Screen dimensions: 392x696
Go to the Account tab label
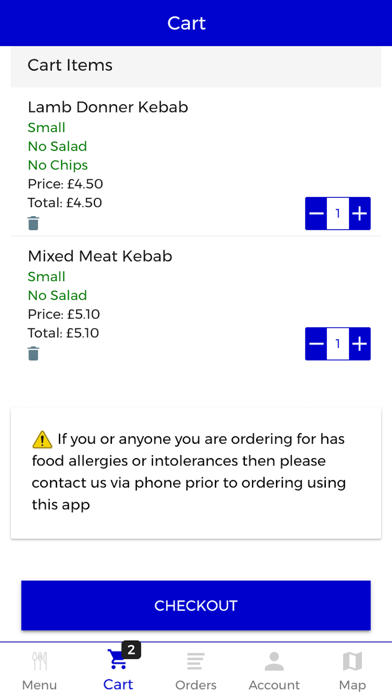274,685
